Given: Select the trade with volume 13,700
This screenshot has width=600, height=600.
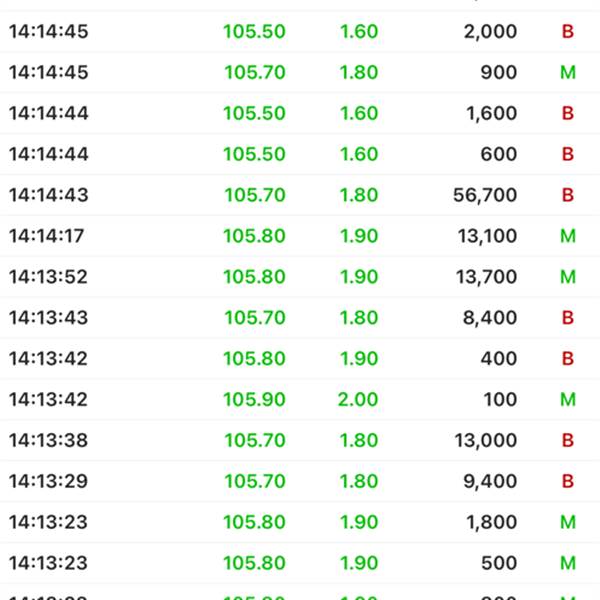Looking at the screenshot, I should point(485,277).
